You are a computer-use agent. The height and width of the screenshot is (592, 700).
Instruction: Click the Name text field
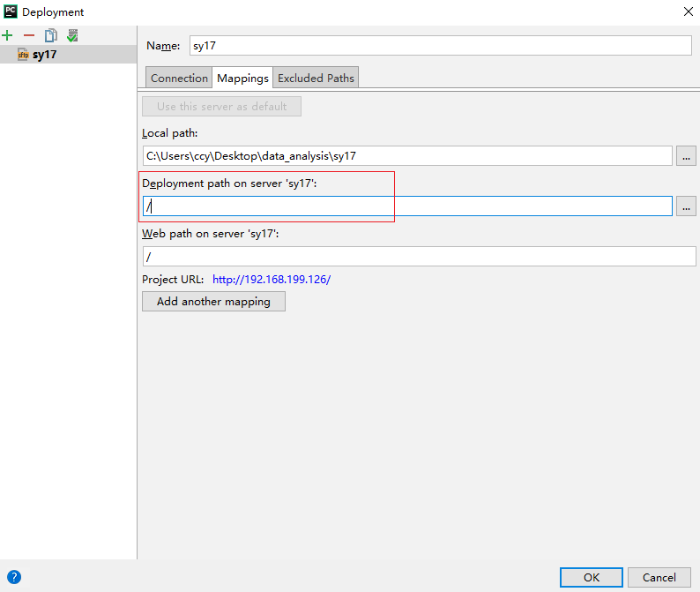tap(441, 46)
